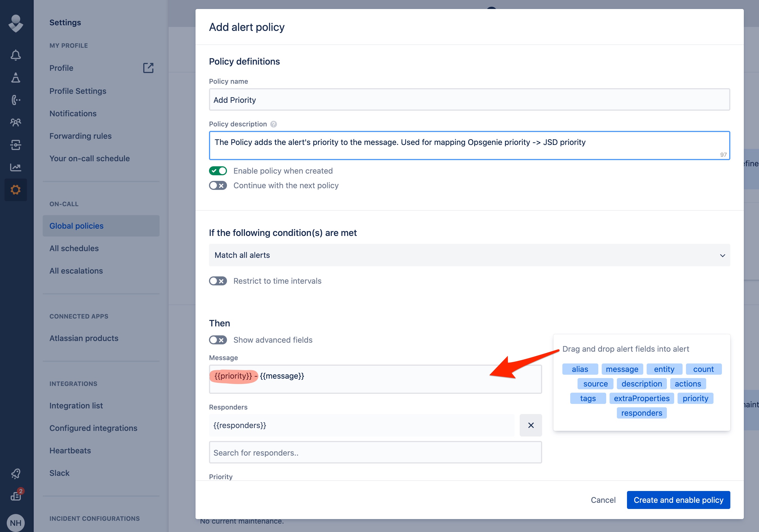The height and width of the screenshot is (532, 759).
Task: Click the alerts bell icon in sidebar
Action: (x=15, y=55)
